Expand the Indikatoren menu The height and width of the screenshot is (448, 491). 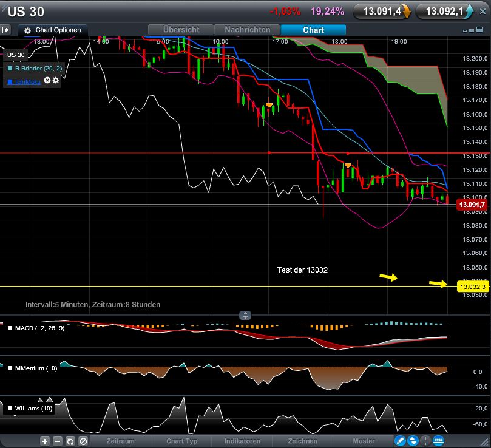[x=242, y=441]
